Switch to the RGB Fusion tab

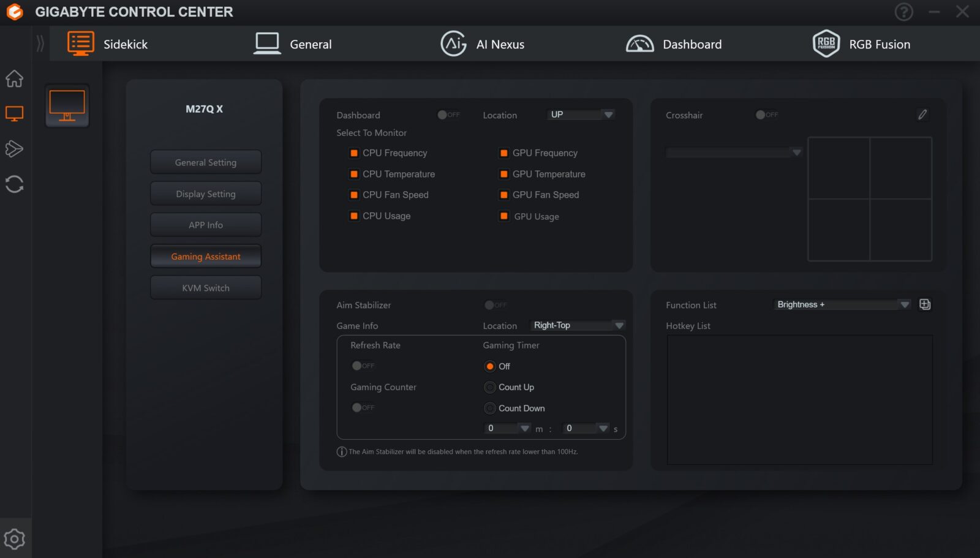861,44
